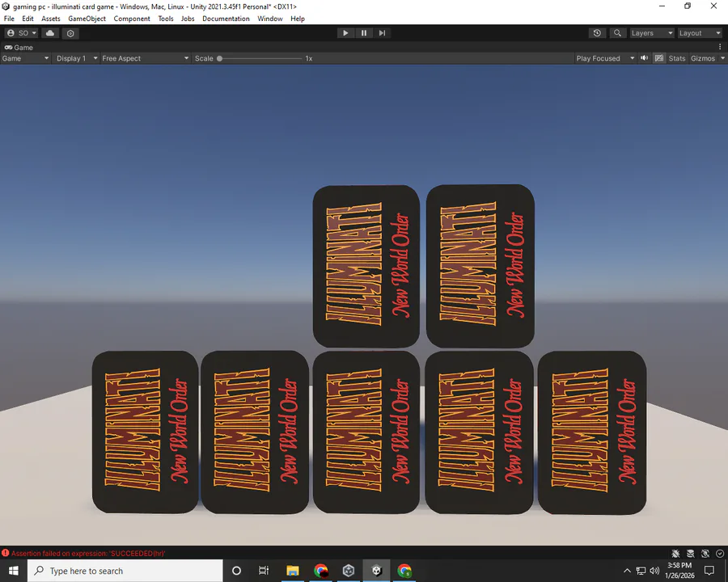Image resolution: width=728 pixels, height=582 pixels.
Task: Click the 1x scale value
Action: pos(309,58)
